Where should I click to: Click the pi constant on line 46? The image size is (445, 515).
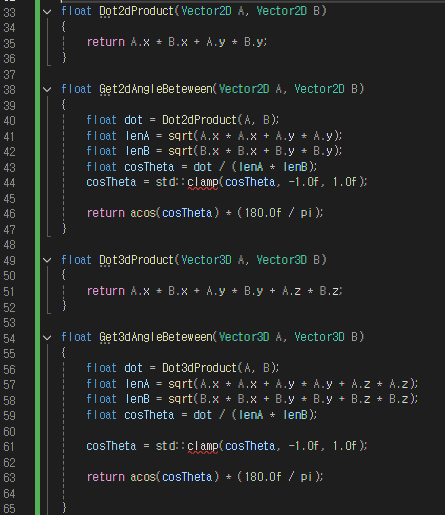point(306,213)
